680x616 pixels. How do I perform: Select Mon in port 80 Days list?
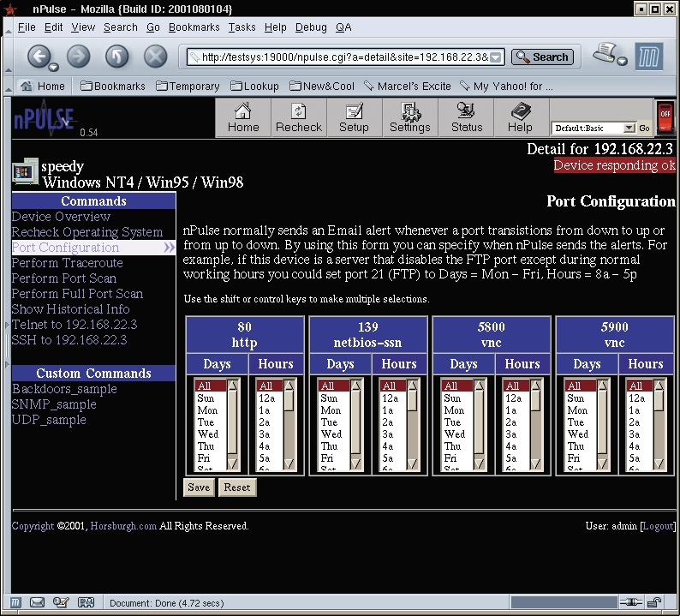(207, 410)
